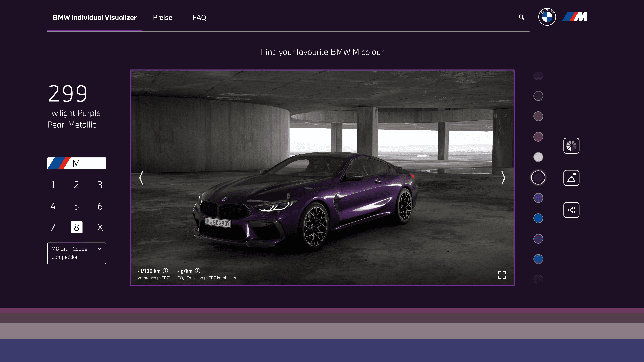Open the colour wheel picker icon

click(571, 146)
